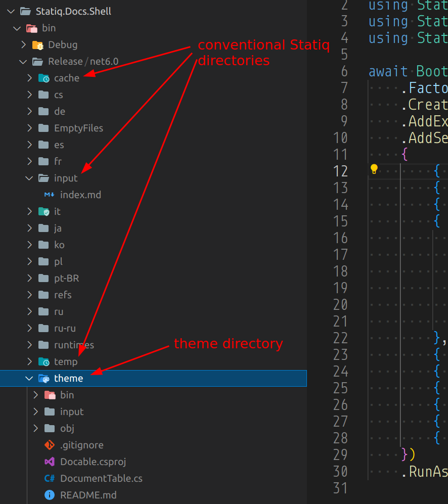Click the '.AddSe' call on line 10
This screenshot has height=504, width=448.
(425, 138)
